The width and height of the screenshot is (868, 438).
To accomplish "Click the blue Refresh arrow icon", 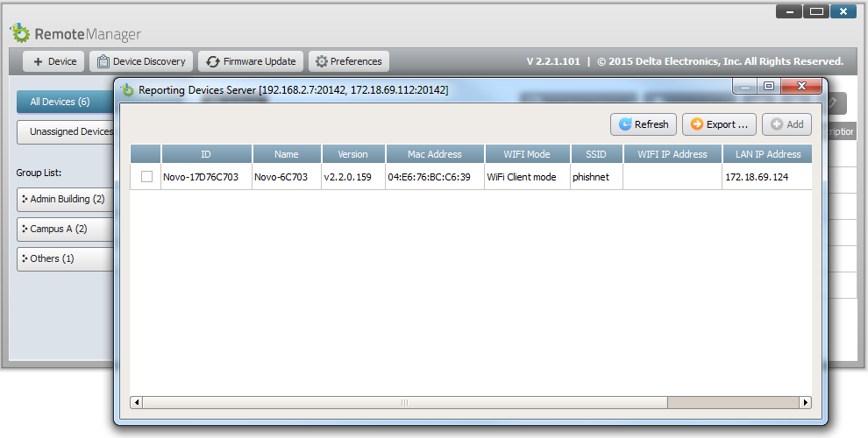I will pyautogui.click(x=625, y=124).
